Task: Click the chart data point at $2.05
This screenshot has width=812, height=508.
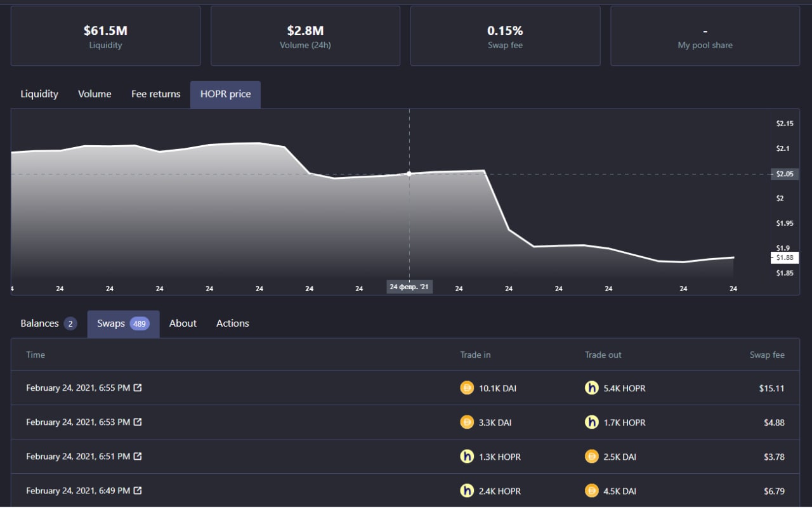Action: click(x=409, y=173)
